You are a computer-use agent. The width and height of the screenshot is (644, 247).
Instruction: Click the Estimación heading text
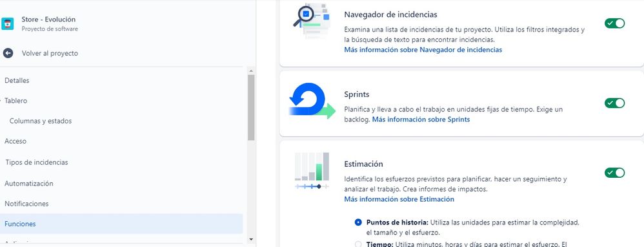pyautogui.click(x=363, y=164)
